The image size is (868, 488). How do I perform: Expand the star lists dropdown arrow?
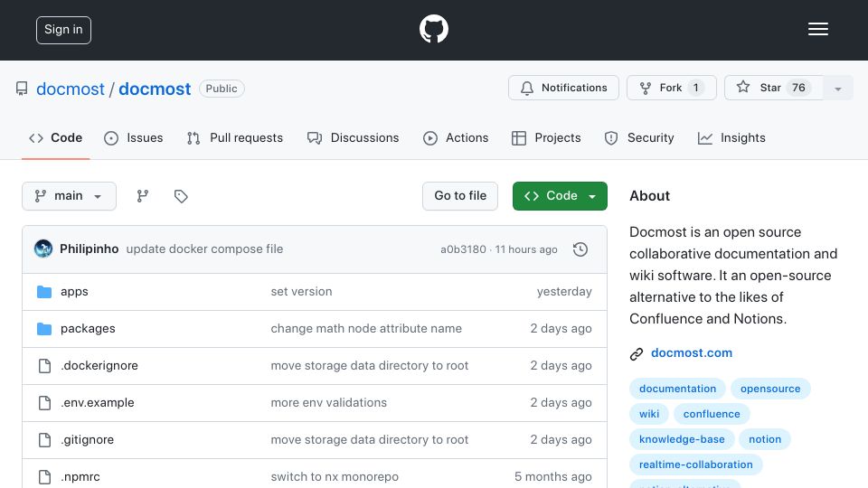837,89
